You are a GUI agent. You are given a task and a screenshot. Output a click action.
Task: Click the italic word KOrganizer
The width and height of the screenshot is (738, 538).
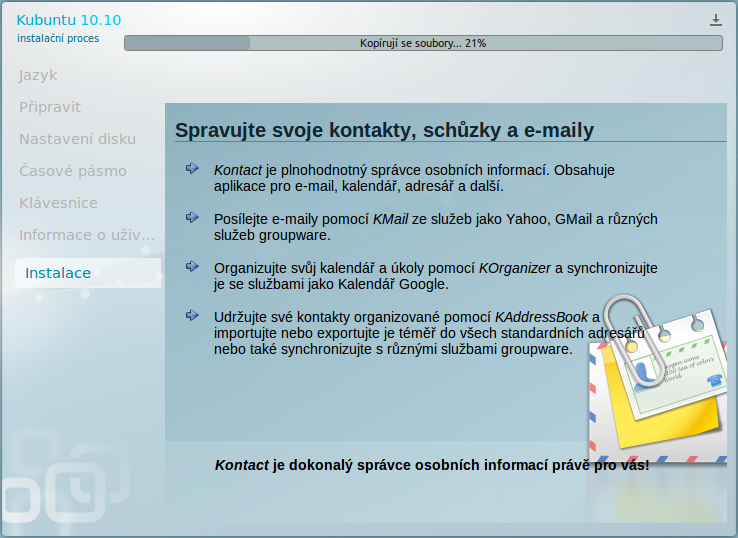tap(515, 268)
